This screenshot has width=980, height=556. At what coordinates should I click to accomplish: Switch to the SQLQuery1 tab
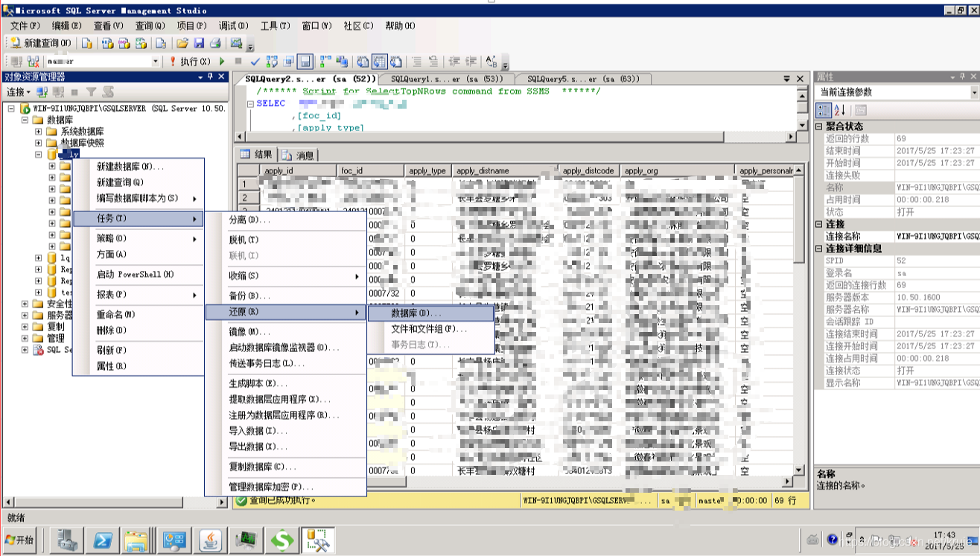tap(447, 79)
